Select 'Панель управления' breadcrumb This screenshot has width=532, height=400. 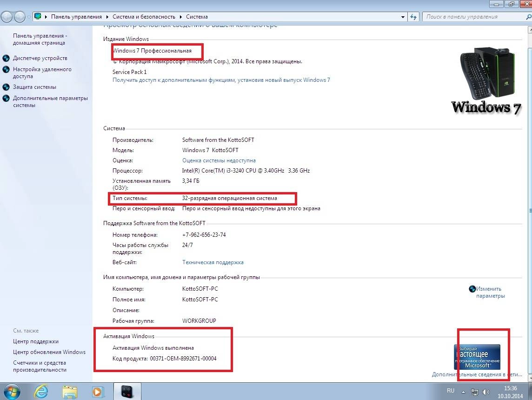[76, 17]
